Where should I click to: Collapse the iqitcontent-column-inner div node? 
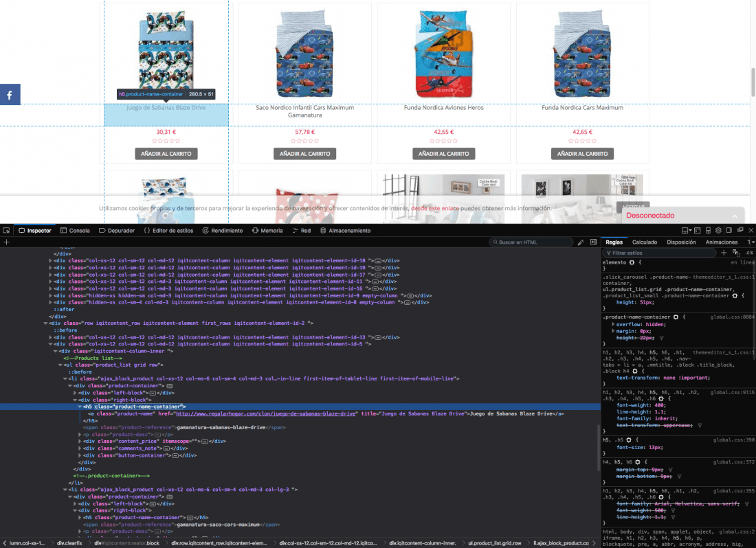point(55,351)
